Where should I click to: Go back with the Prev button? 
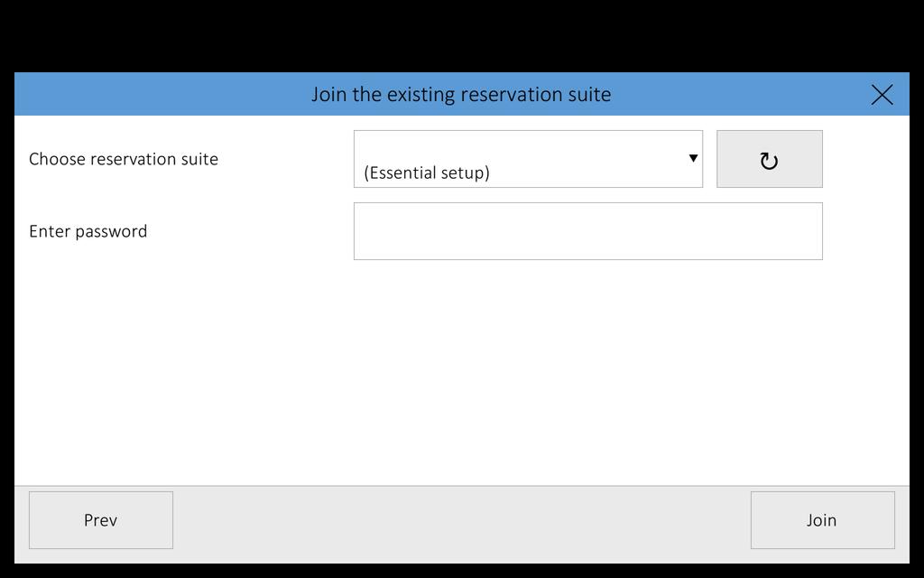[101, 520]
